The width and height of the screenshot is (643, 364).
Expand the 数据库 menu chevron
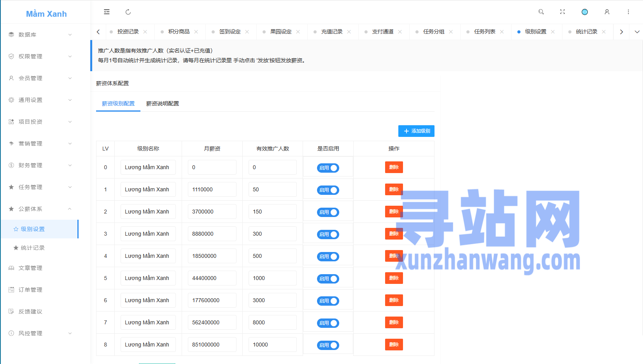coord(70,35)
